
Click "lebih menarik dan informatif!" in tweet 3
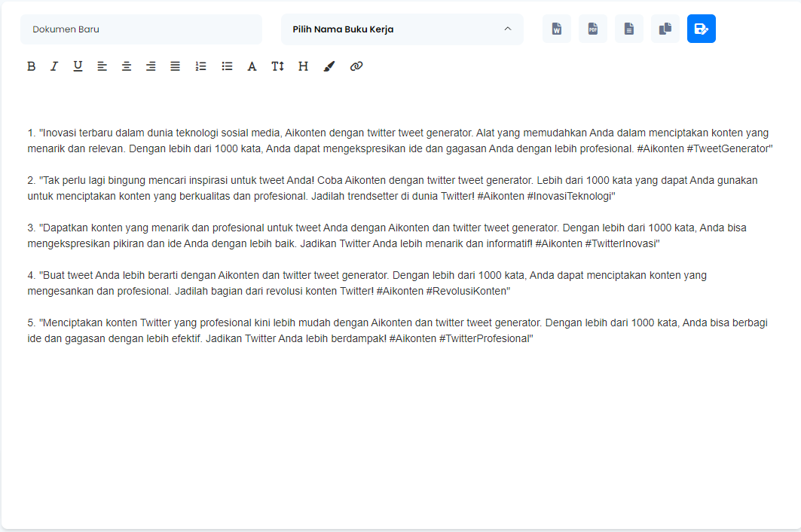466,243
